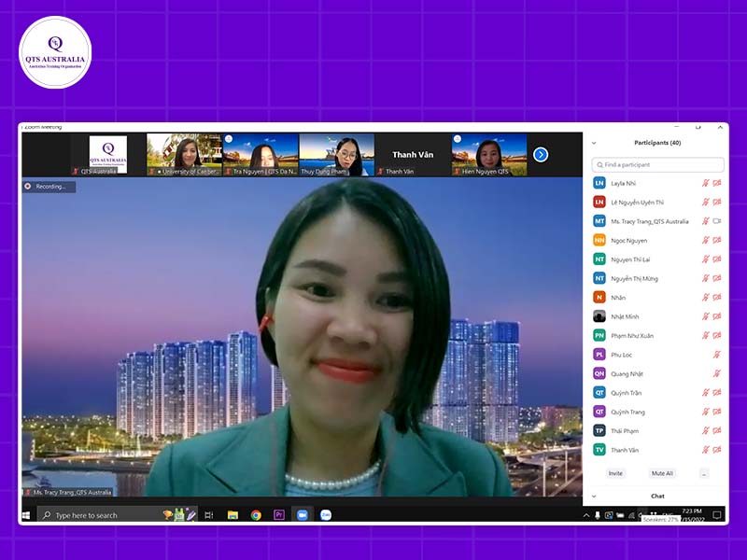Viewport: 747px width, 560px height.
Task: Open the notification center icon in system tray
Action: (x=716, y=515)
